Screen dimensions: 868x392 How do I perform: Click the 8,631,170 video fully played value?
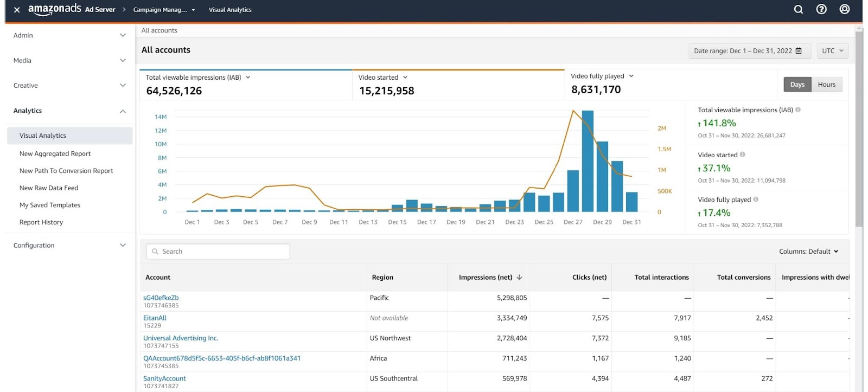tap(596, 89)
